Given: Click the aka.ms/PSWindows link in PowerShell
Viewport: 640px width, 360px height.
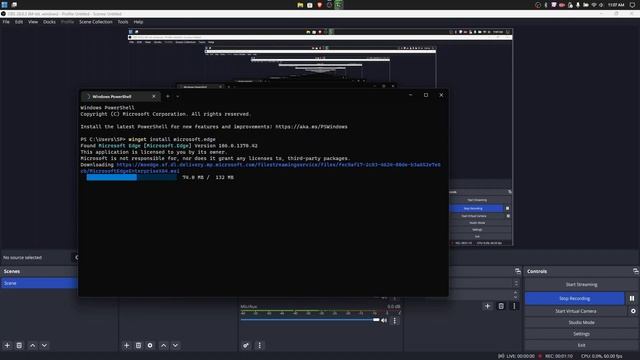Looking at the screenshot, I should (311, 127).
